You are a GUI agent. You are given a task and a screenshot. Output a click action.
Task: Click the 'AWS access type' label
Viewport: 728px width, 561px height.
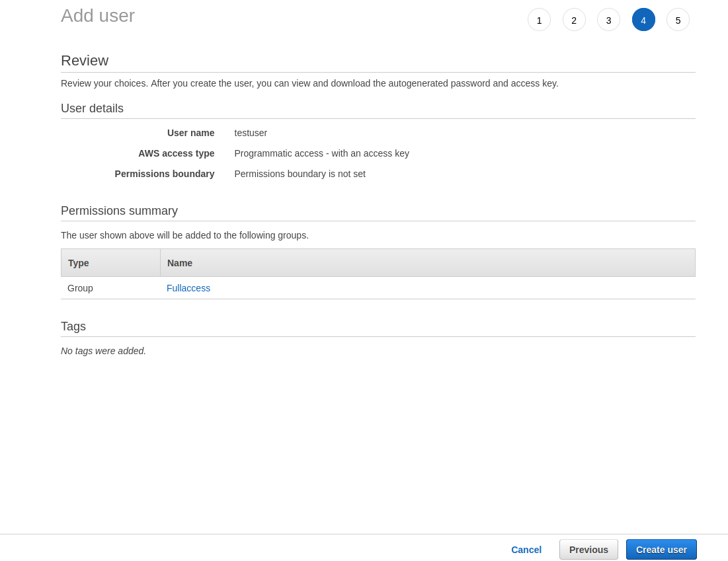[177, 153]
